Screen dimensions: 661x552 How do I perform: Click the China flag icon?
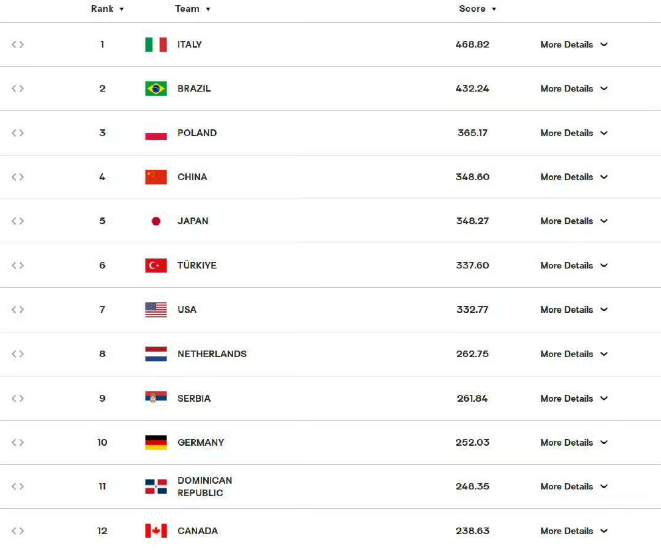click(155, 177)
